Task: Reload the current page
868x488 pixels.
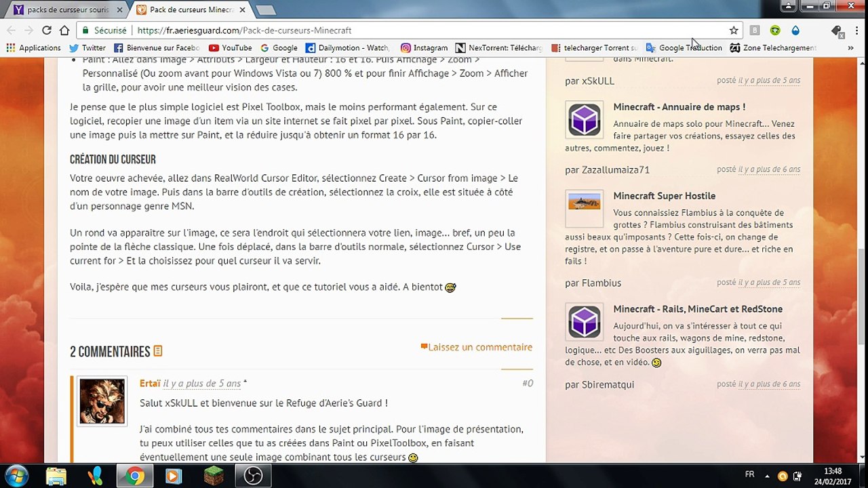Action: (x=47, y=30)
